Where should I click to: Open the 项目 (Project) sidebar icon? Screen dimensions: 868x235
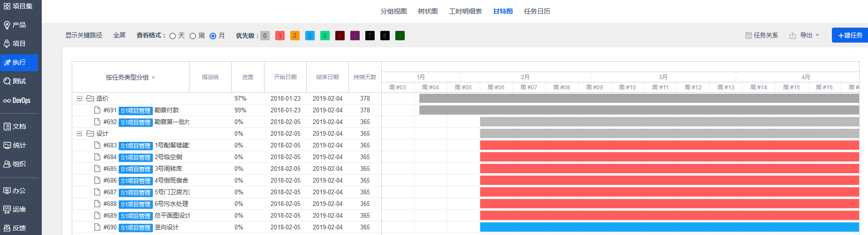click(7, 44)
